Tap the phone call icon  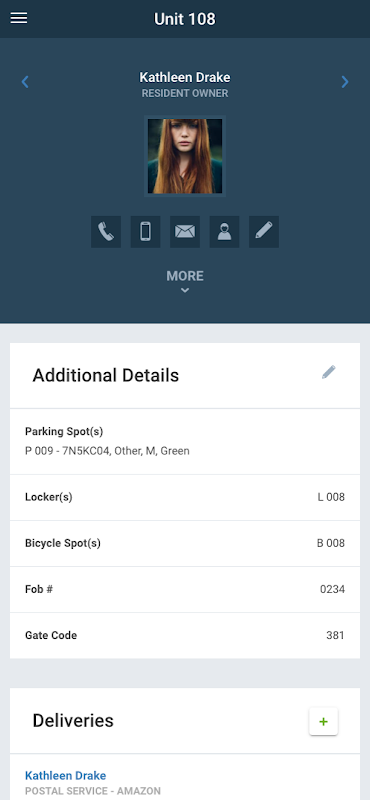click(106, 232)
